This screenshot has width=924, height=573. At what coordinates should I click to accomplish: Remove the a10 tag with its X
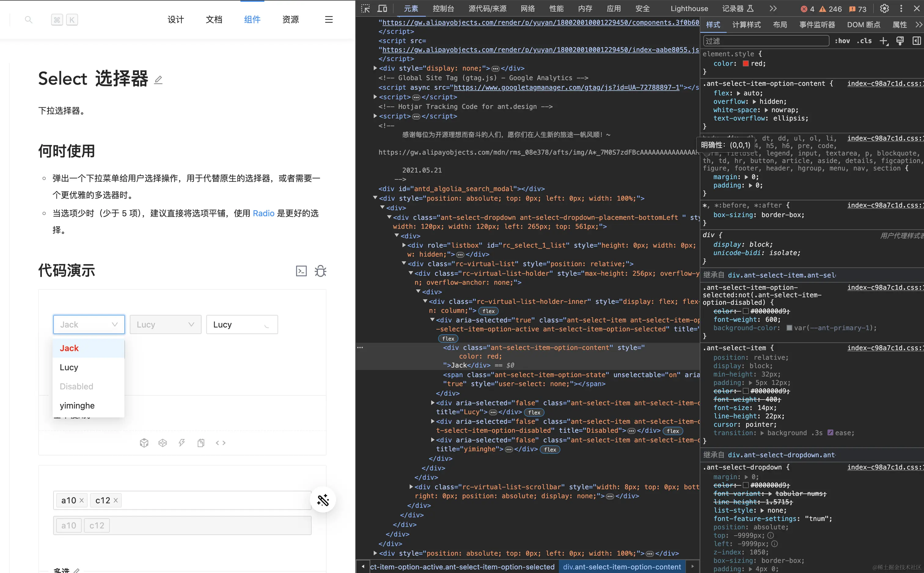pyautogui.click(x=82, y=500)
